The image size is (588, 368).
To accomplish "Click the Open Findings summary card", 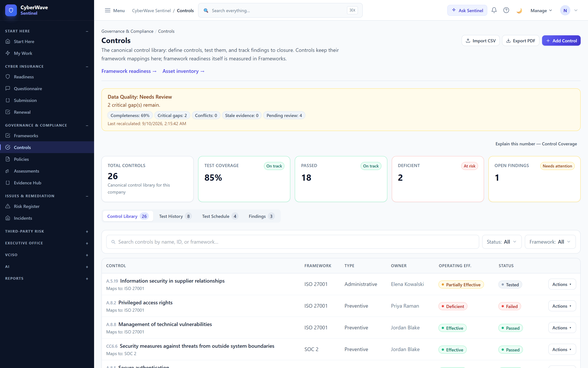I will (534, 179).
